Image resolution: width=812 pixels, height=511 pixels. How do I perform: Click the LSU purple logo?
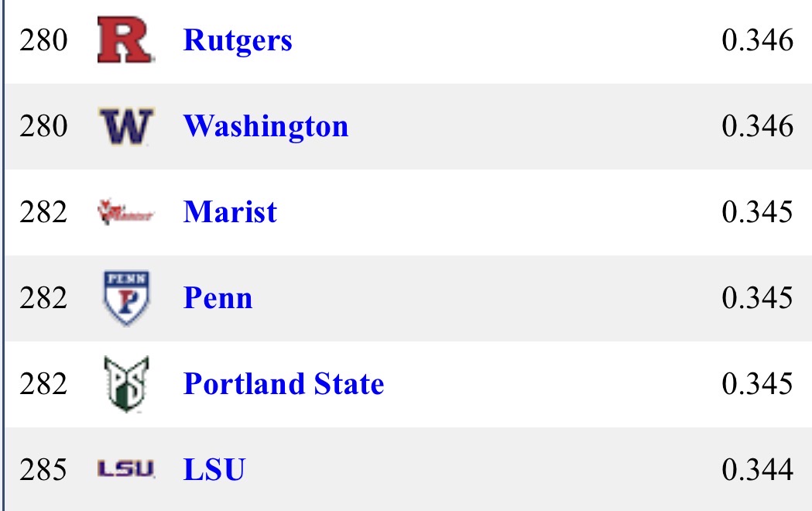click(126, 469)
